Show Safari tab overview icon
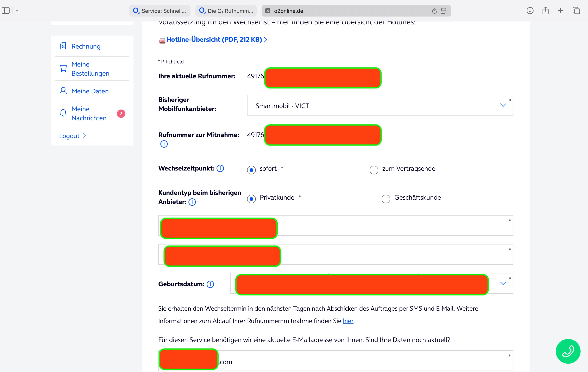 [576, 11]
